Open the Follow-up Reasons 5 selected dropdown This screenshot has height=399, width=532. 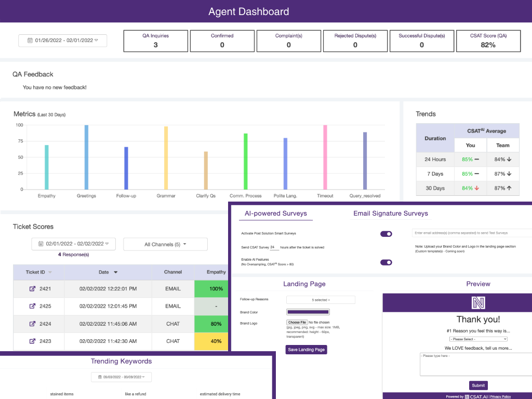pyautogui.click(x=321, y=300)
